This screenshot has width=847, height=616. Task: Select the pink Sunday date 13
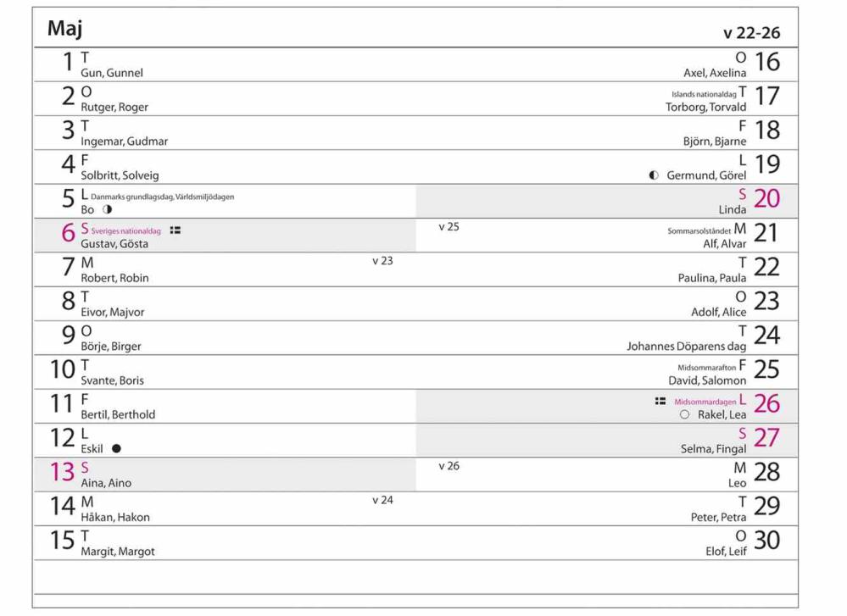[62, 472]
